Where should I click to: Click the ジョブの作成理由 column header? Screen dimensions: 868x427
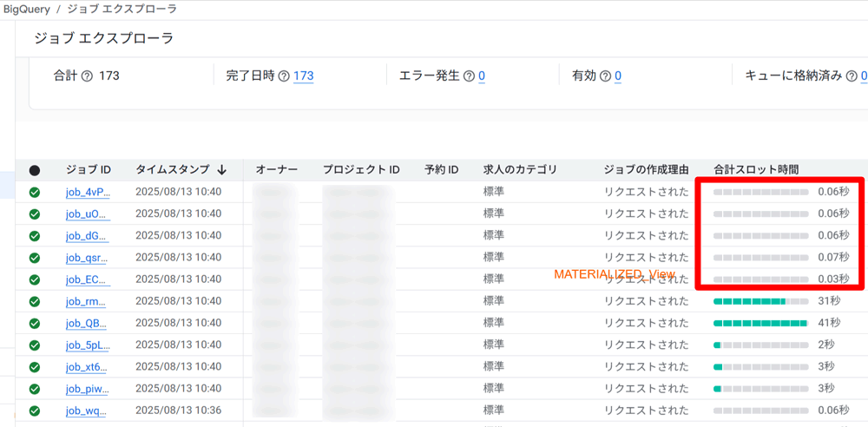(x=646, y=169)
